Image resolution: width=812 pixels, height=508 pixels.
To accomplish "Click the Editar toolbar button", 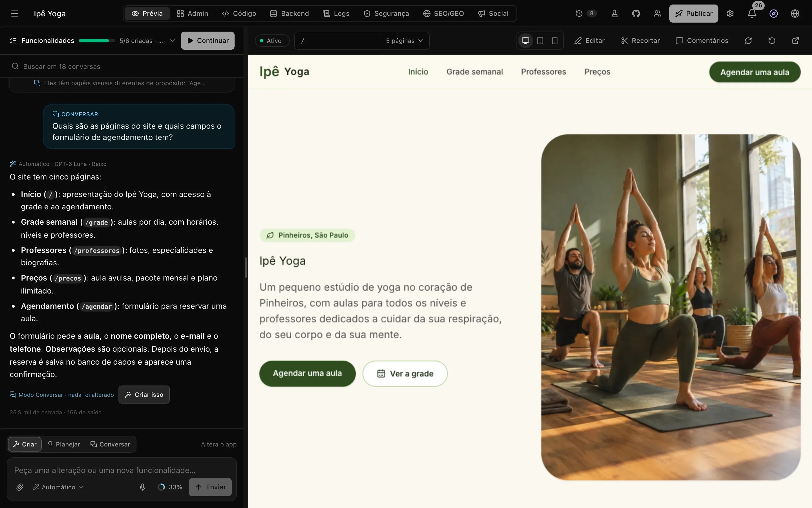I will pyautogui.click(x=589, y=41).
